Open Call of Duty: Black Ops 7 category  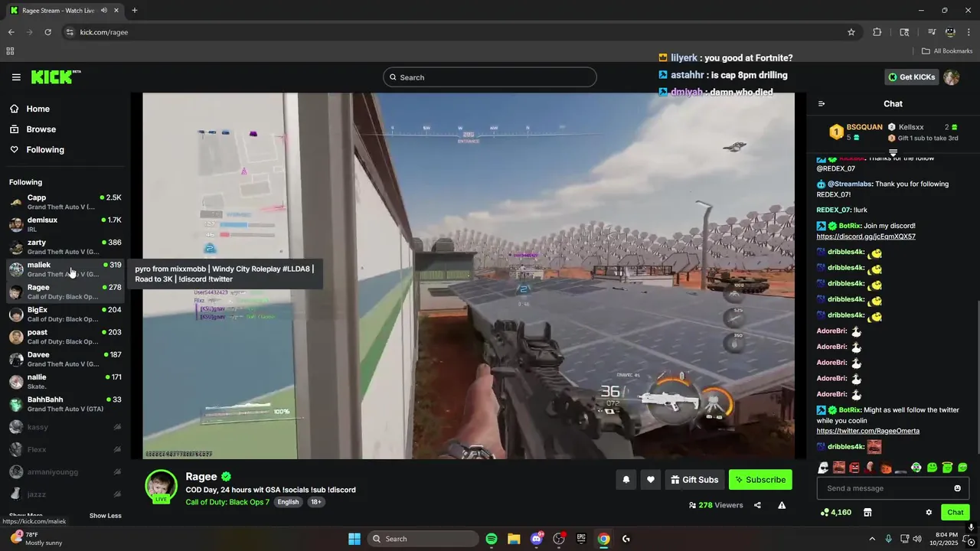tap(227, 502)
